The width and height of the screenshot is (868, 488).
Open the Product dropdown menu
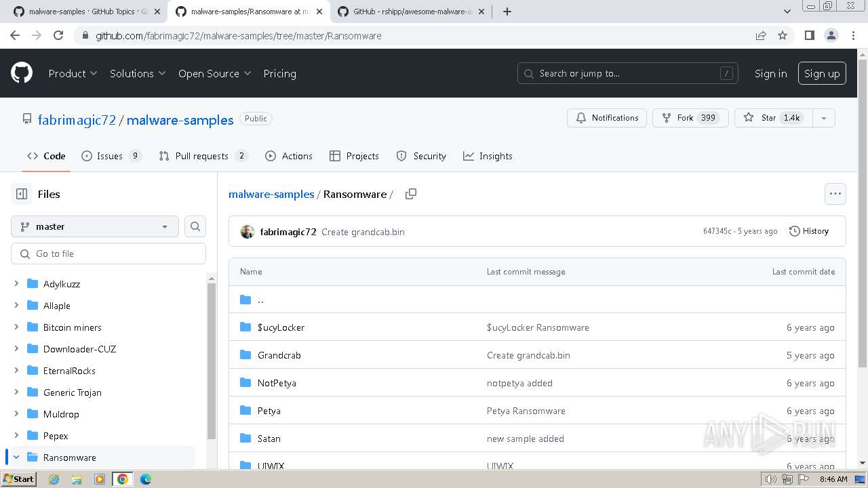[x=73, y=73]
